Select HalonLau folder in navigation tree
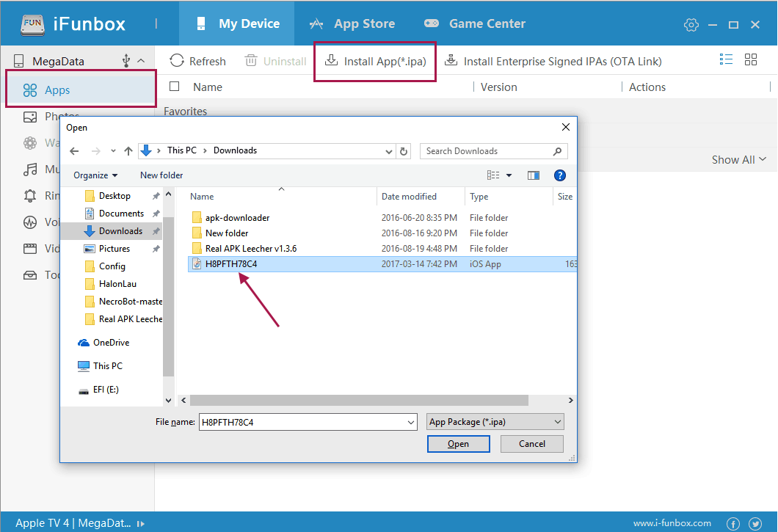The width and height of the screenshot is (778, 532). coord(117,284)
